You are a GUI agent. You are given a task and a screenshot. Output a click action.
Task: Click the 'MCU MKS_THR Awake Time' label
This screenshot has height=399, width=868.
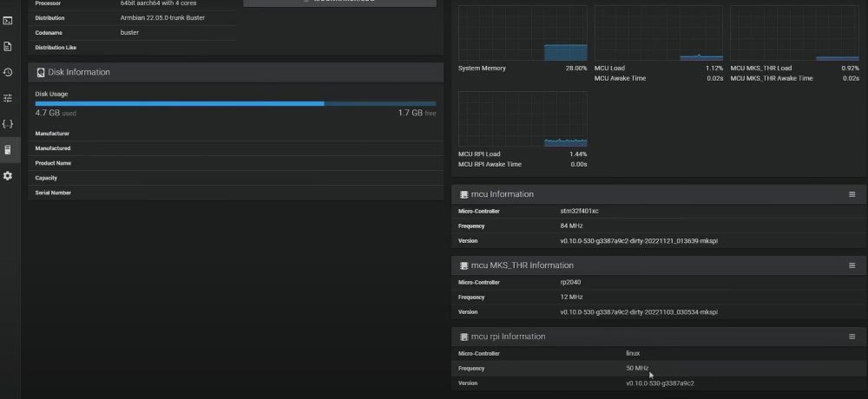point(772,79)
